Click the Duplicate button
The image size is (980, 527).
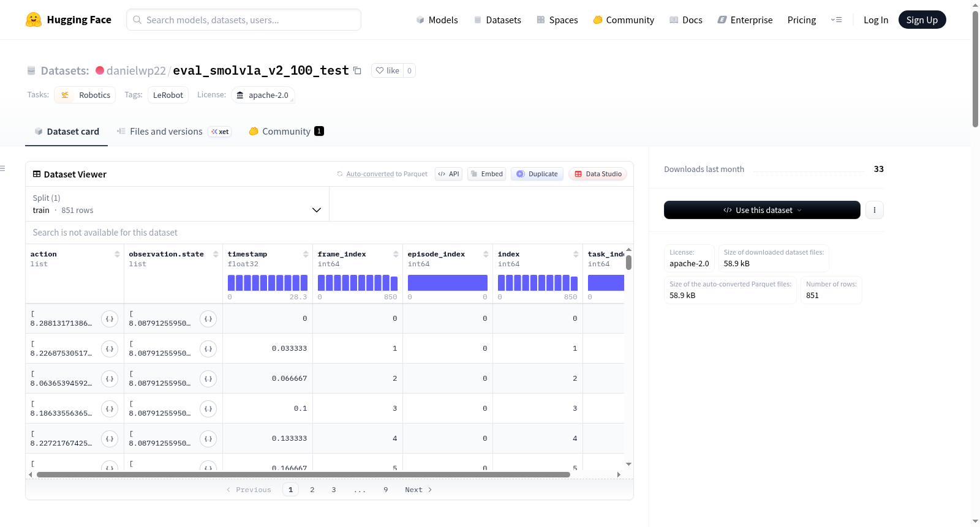point(537,174)
